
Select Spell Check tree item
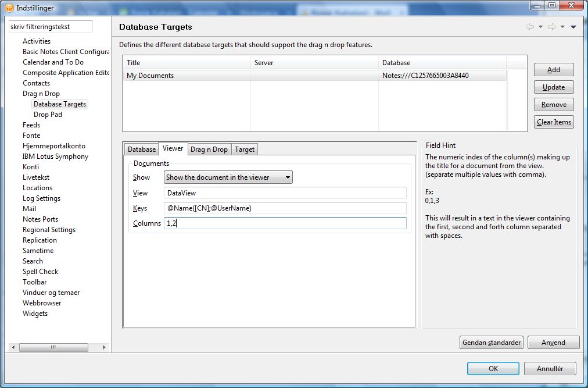click(x=40, y=272)
